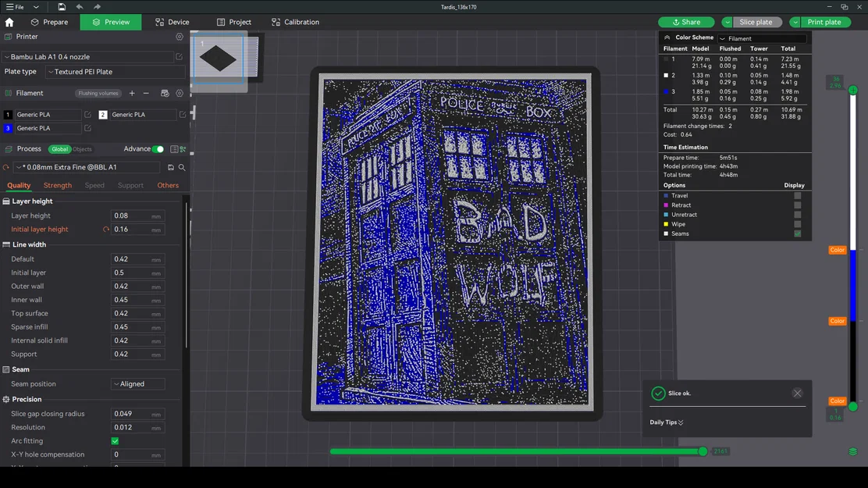Add a new filament with plus icon
Image resolution: width=868 pixels, height=488 pixels.
[x=132, y=93]
